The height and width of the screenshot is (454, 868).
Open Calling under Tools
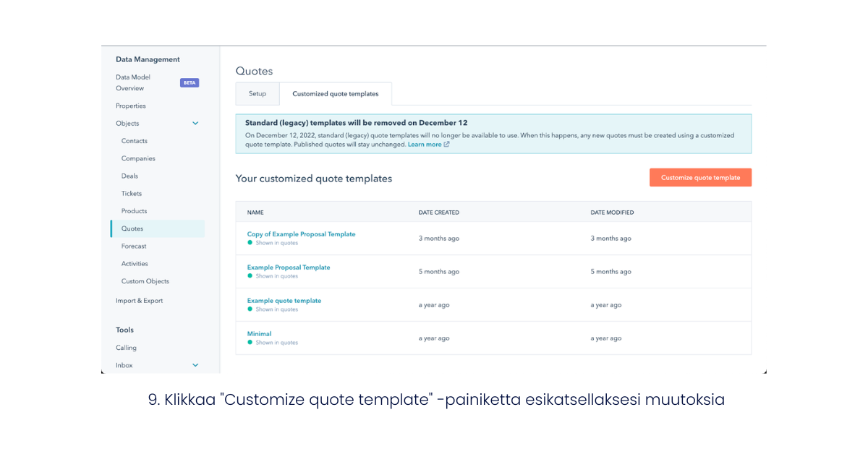(x=126, y=348)
